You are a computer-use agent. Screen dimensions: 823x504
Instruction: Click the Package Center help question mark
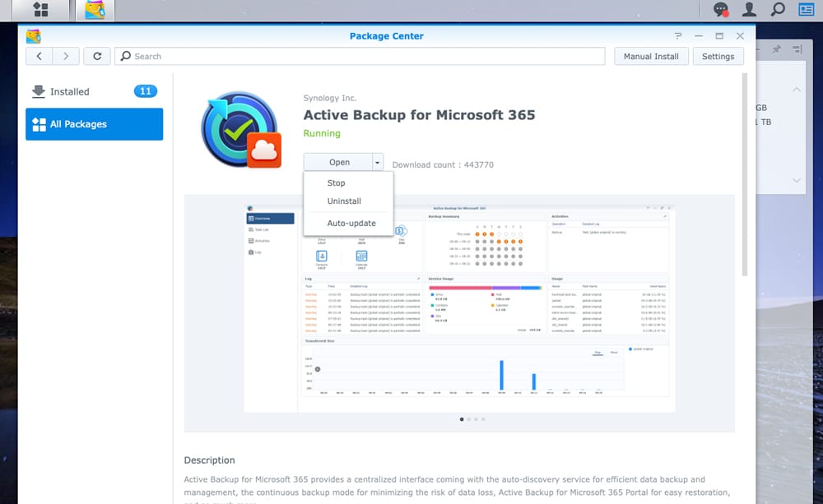click(678, 35)
